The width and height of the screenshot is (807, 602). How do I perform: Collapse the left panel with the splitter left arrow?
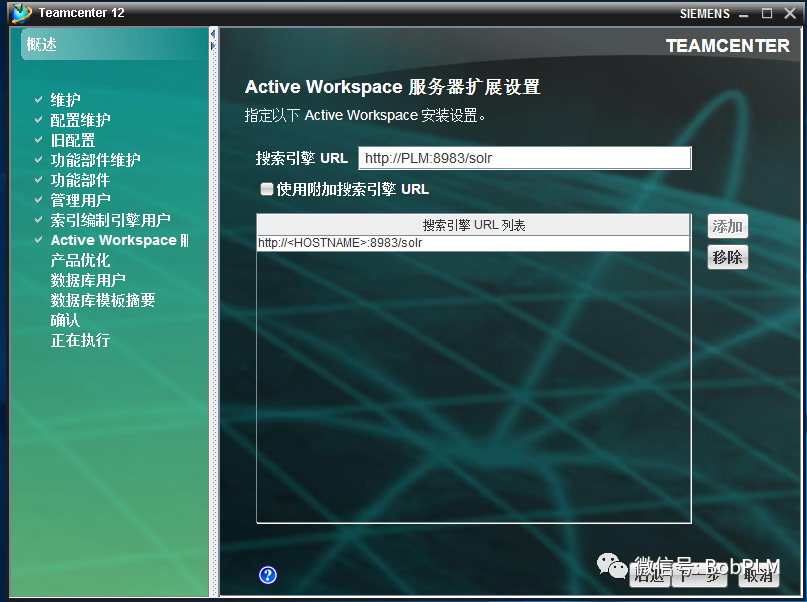(213, 34)
